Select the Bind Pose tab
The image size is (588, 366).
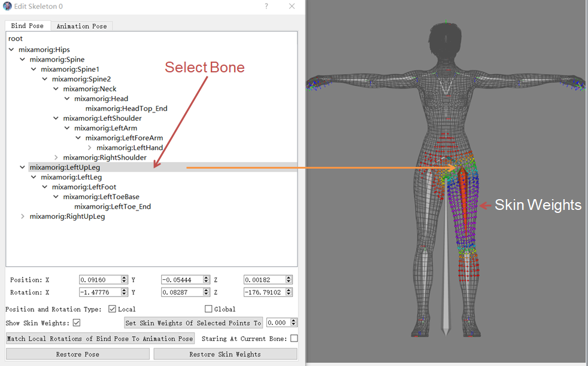(28, 26)
